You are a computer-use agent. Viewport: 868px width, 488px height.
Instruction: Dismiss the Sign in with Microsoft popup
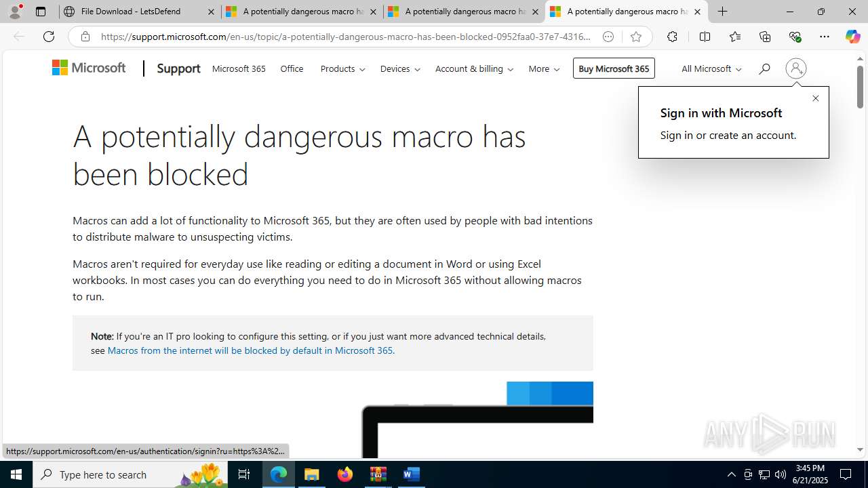(x=816, y=98)
